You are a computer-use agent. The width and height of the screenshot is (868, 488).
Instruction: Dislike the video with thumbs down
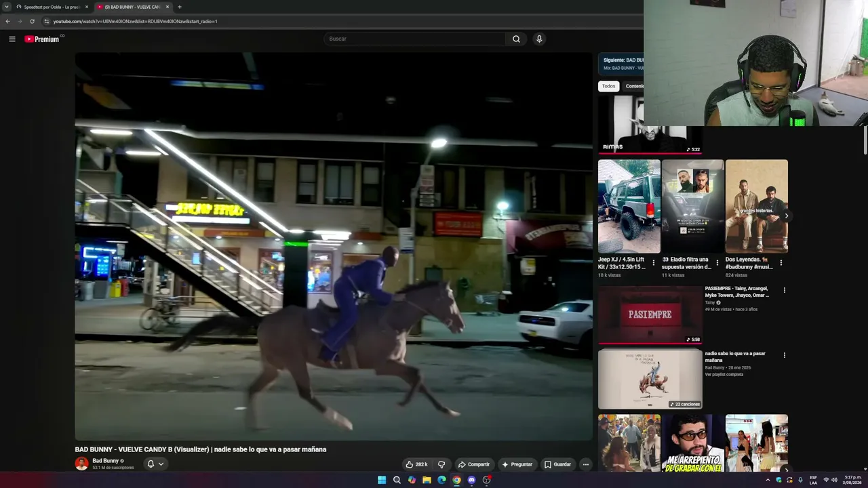pos(441,464)
